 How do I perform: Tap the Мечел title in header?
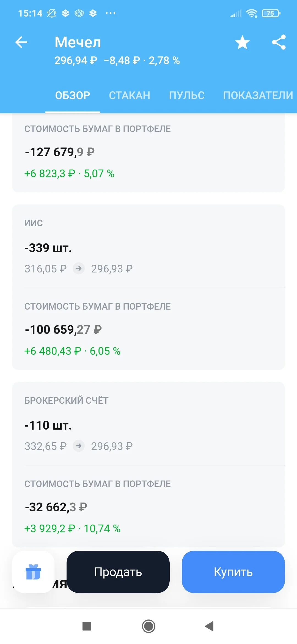tap(78, 42)
